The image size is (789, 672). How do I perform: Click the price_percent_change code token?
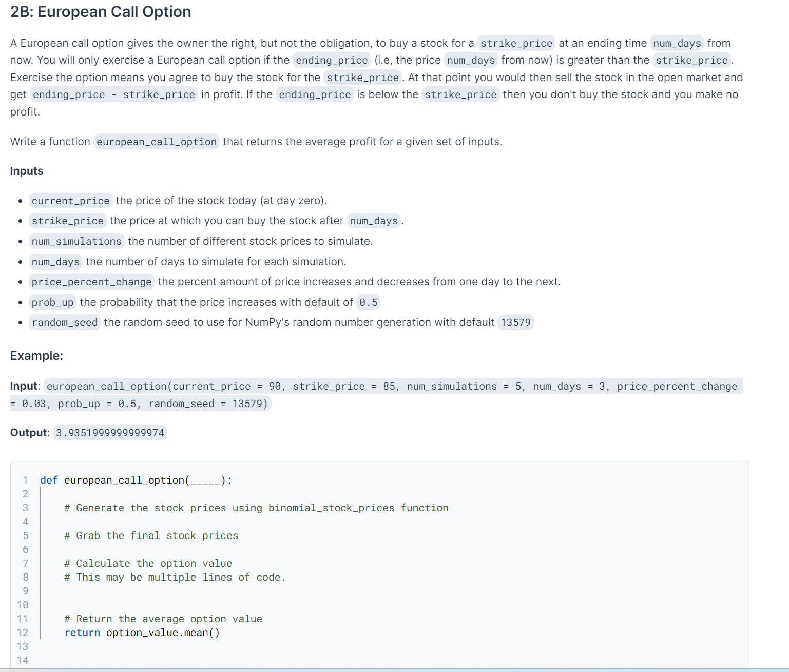pos(91,282)
